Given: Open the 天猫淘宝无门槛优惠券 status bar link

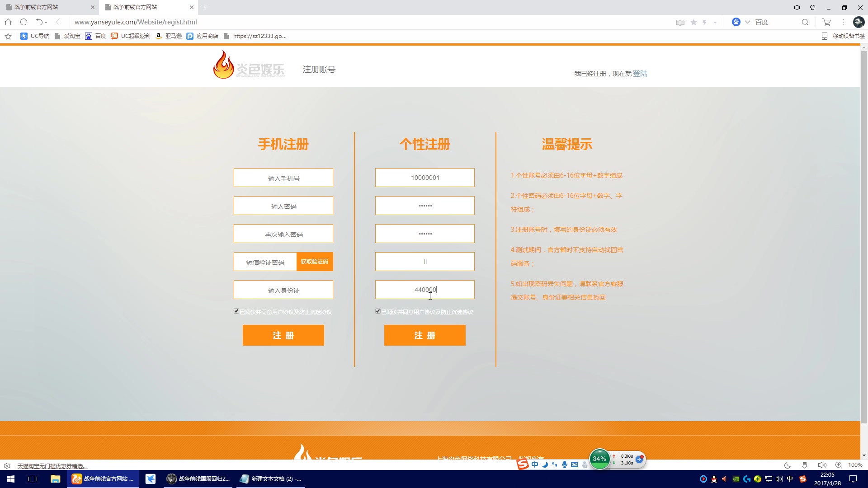Looking at the screenshot, I should click(52, 466).
